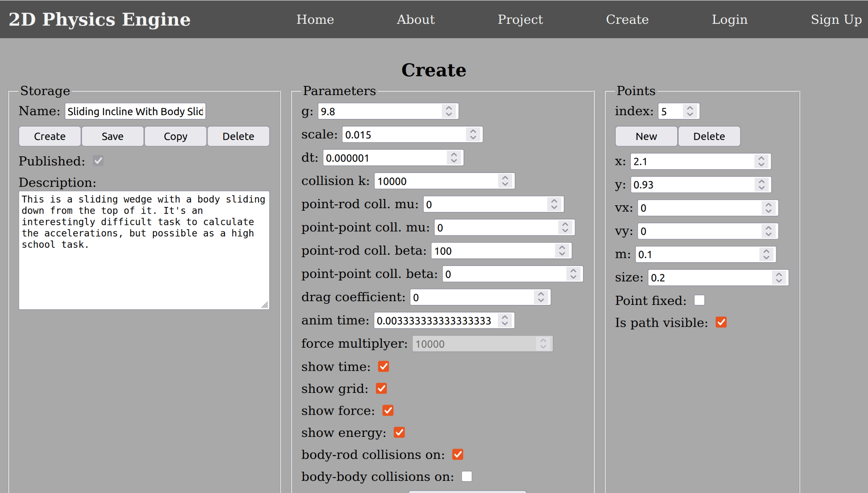Increment the g value using its stepper
868x493 pixels.
pos(448,108)
